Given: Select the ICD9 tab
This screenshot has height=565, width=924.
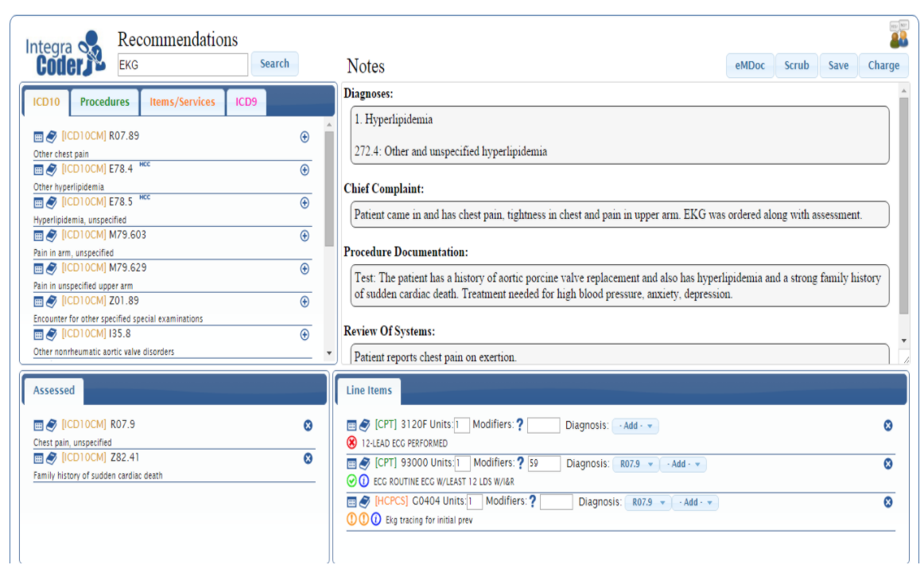Looking at the screenshot, I should pos(246,102).
